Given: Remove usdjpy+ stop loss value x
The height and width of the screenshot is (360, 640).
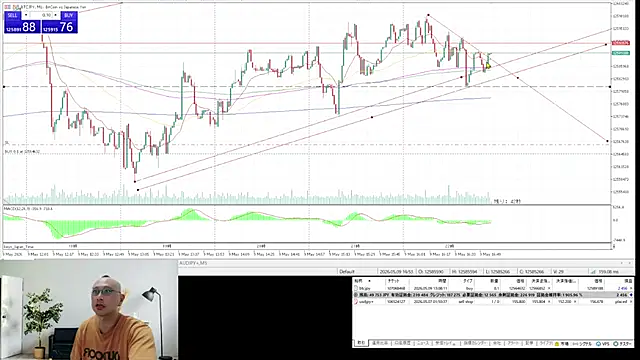Looking at the screenshot, I should tap(549, 301).
